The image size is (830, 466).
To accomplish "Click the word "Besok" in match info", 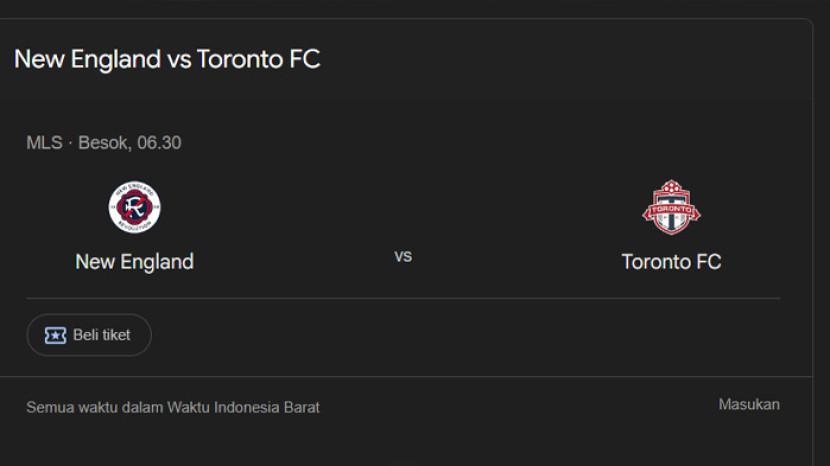I will pos(103,143).
